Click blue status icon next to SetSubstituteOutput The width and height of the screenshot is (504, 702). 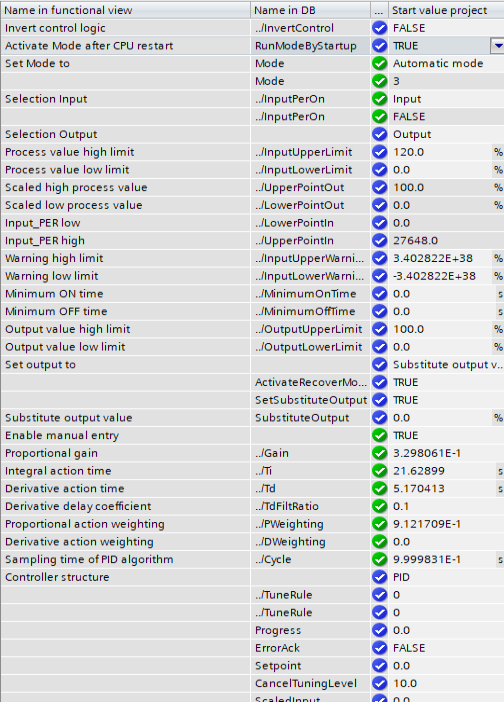click(379, 400)
